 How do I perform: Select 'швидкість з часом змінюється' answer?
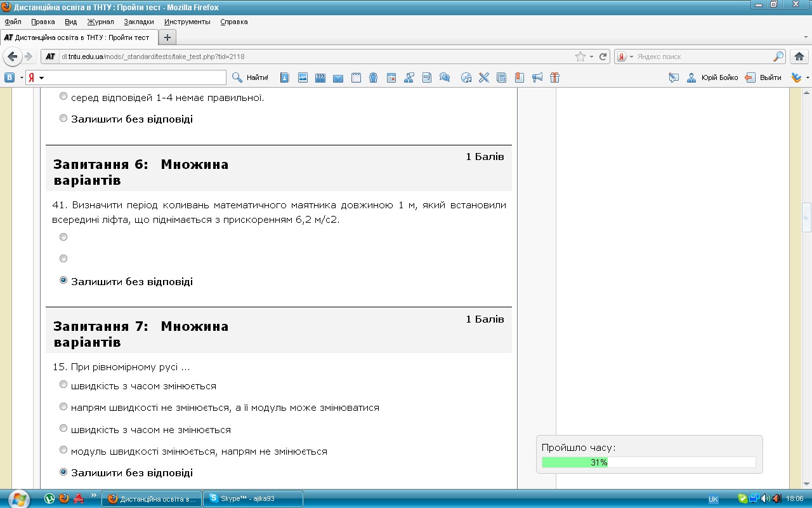tap(63, 385)
